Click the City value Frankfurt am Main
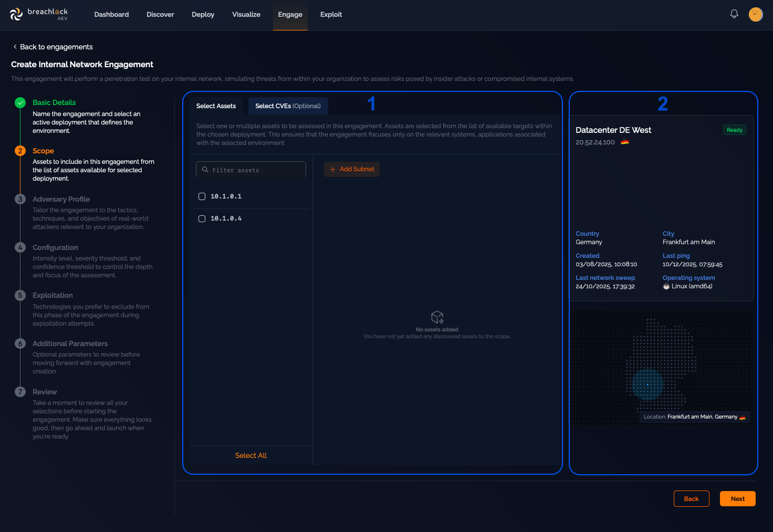Screen dimensions: 773x532 (688, 242)
